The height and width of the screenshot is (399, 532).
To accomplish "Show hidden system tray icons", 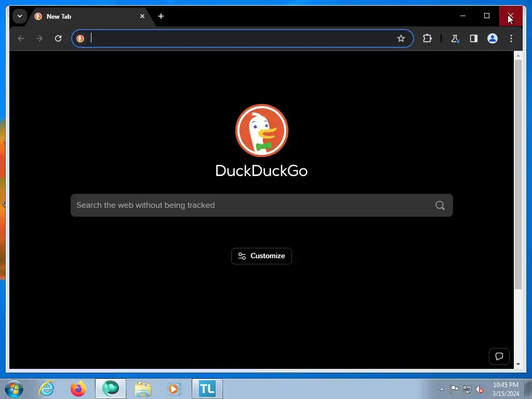I will pyautogui.click(x=442, y=389).
